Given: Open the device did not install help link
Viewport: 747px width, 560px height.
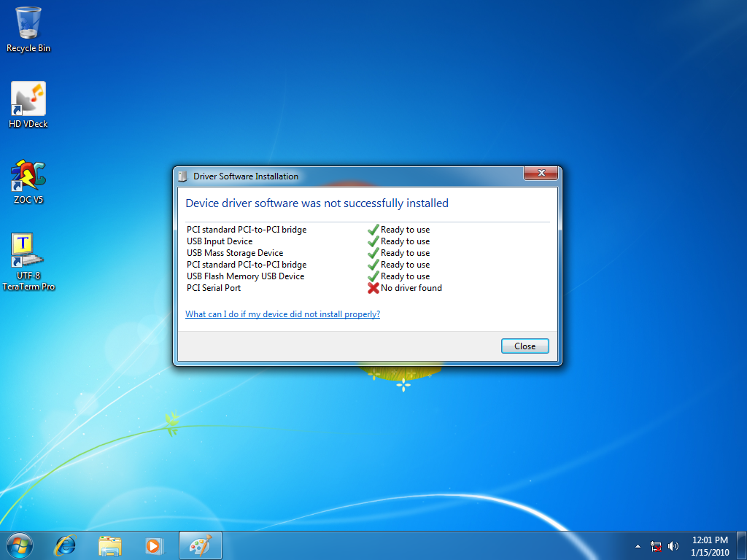Looking at the screenshot, I should tap(282, 314).
